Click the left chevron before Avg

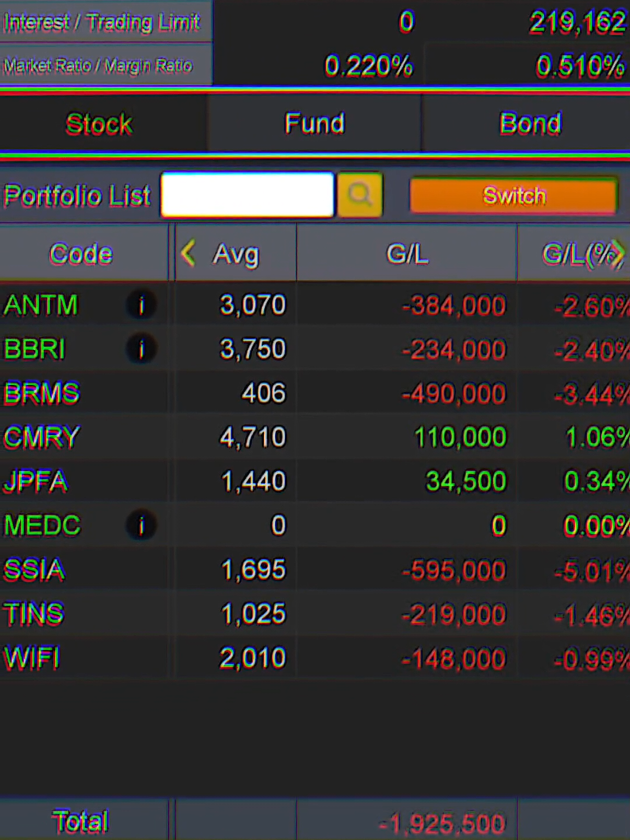point(187,253)
